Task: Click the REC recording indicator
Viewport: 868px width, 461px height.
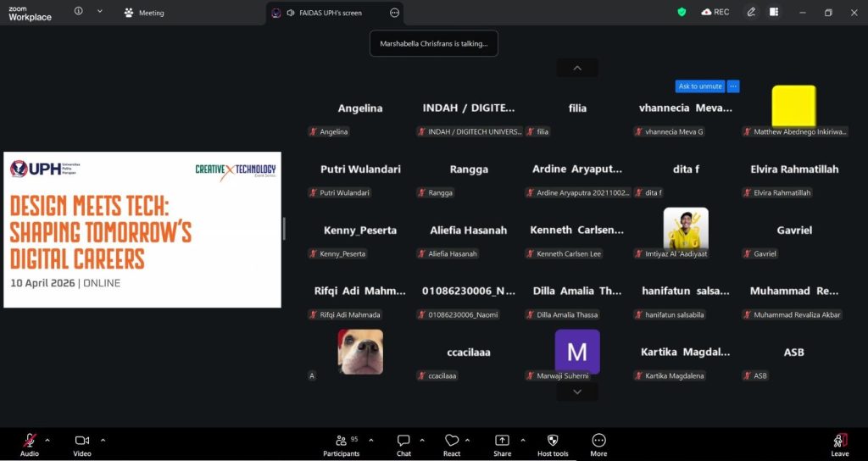Action: point(715,12)
